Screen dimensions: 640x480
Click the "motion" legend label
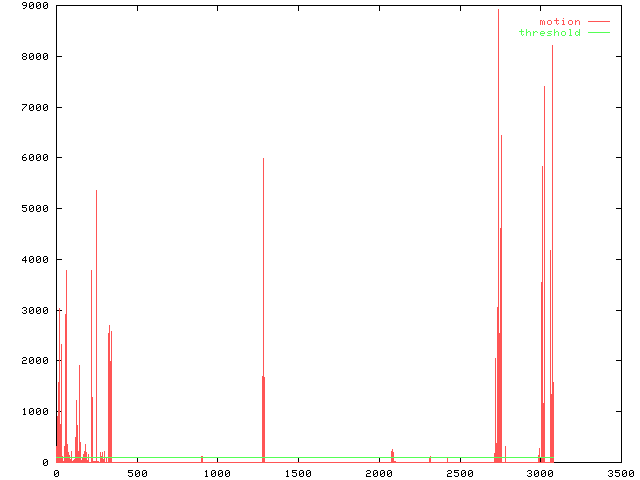pos(559,21)
